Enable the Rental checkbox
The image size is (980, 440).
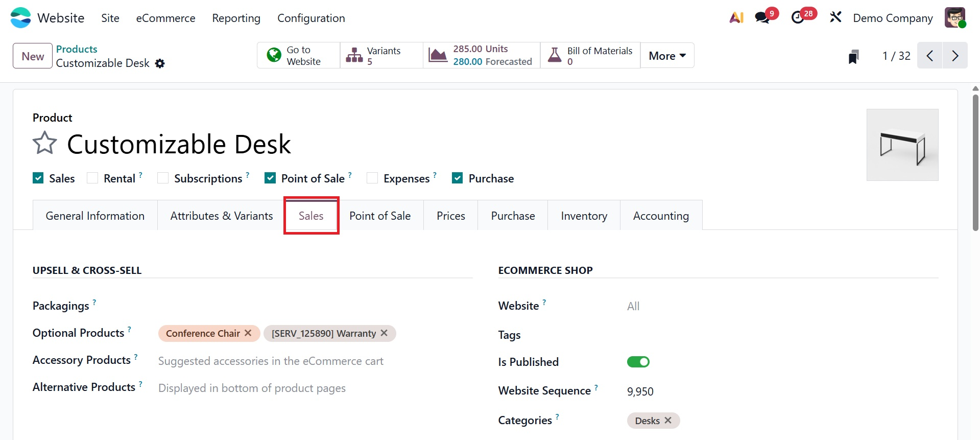(92, 178)
